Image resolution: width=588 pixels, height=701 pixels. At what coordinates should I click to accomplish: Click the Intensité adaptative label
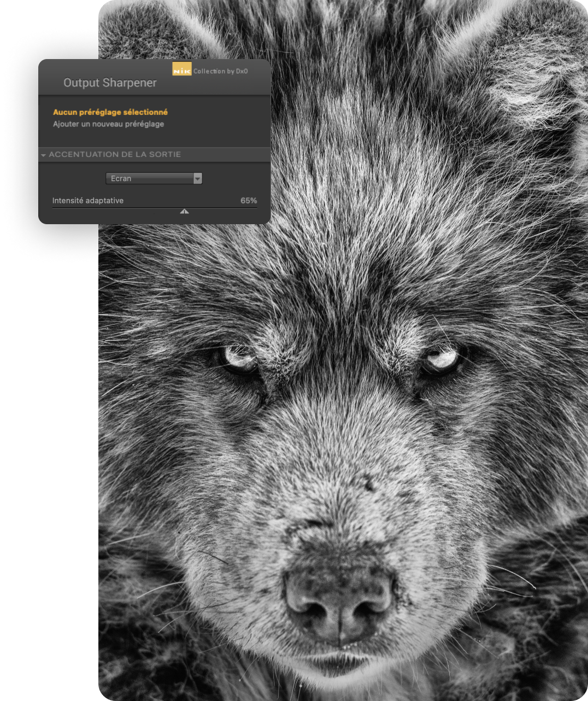[x=88, y=201]
